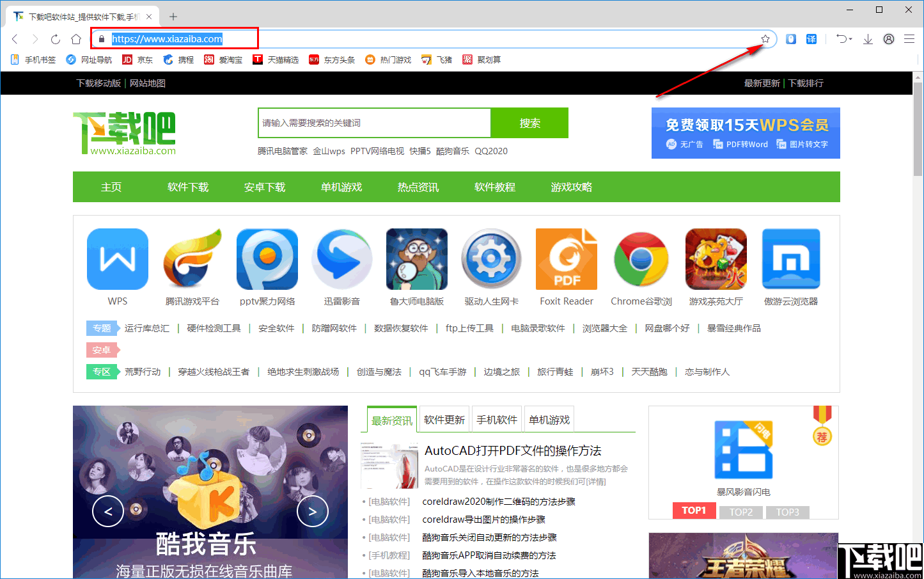Image resolution: width=924 pixels, height=579 pixels.
Task: Select the TOP1 ranking tab
Action: point(694,511)
